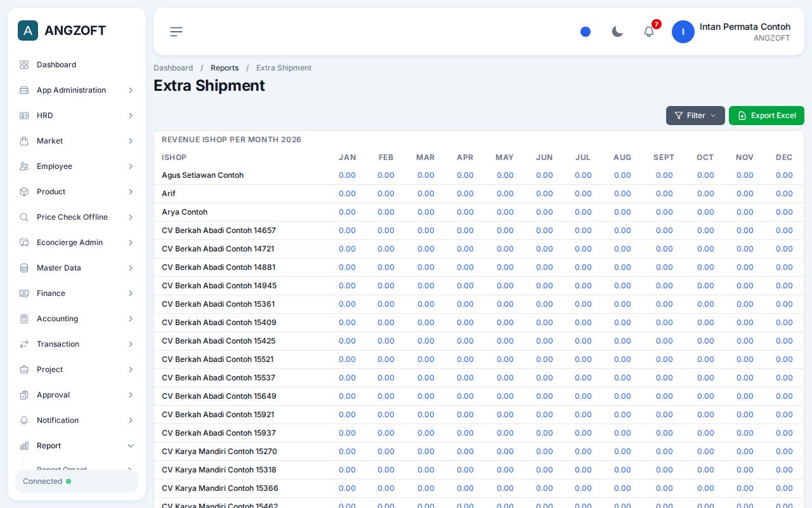
Task: Click the ANGZOFT logo icon
Action: 28,30
